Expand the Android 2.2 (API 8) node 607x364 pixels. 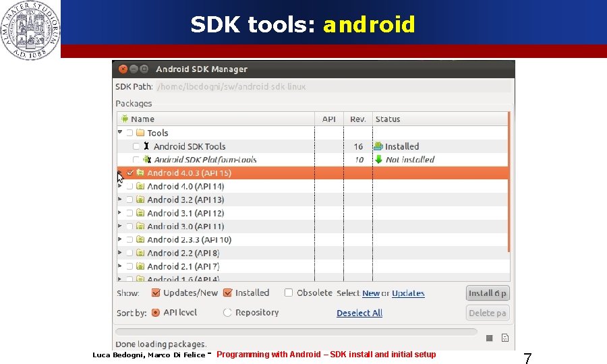tap(120, 253)
